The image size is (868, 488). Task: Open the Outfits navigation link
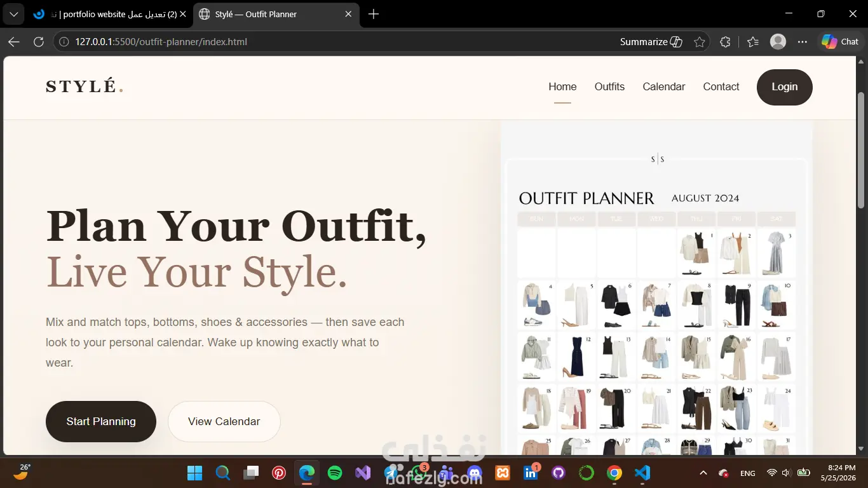[609, 87]
